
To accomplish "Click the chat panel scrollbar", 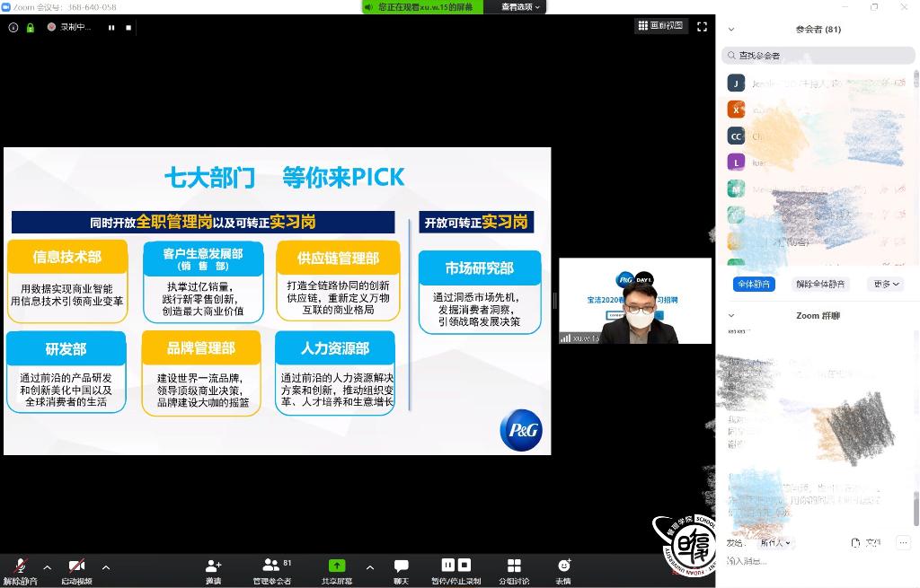I will pos(916,509).
